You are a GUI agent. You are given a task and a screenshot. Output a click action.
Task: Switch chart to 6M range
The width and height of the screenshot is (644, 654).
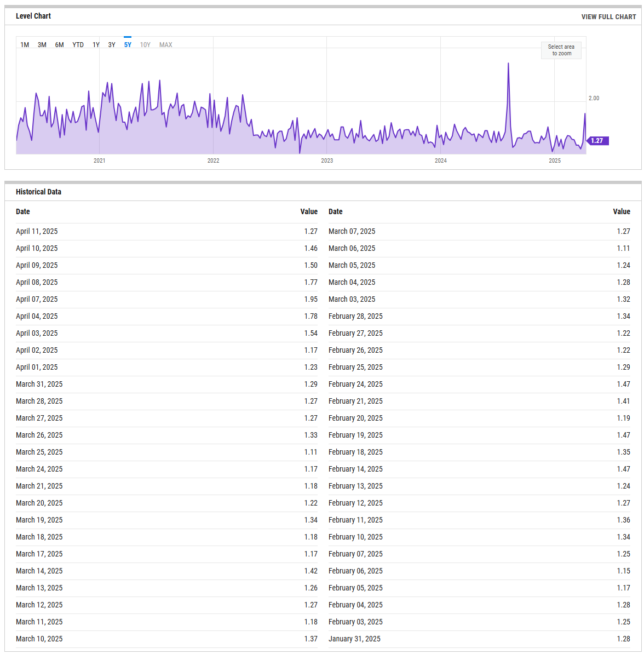click(x=59, y=44)
